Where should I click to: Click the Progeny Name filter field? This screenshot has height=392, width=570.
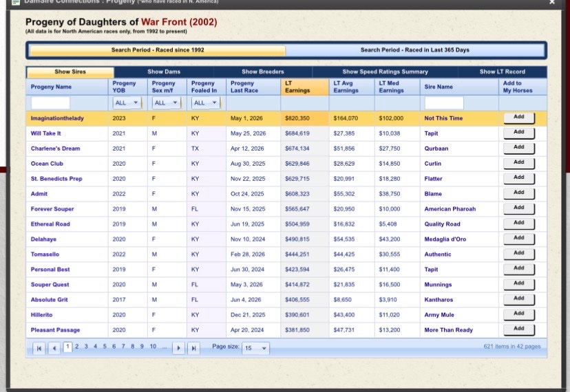50,102
